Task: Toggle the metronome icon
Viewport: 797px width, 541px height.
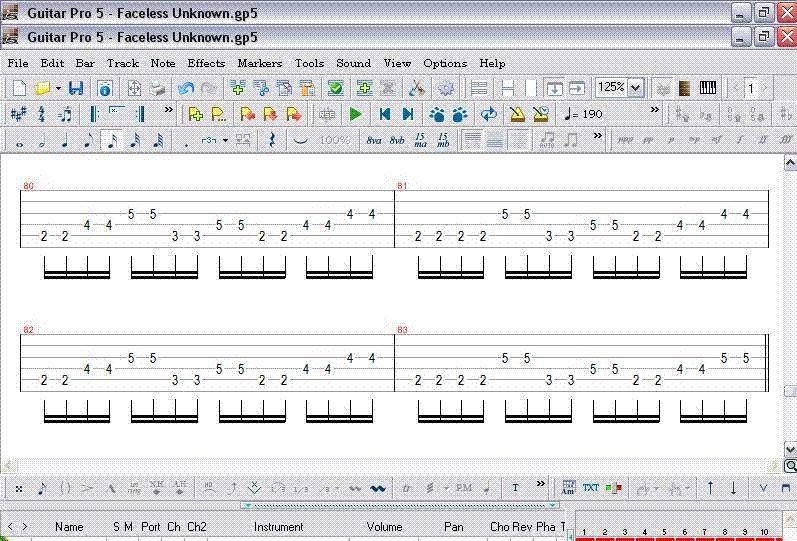Action: tap(517, 114)
